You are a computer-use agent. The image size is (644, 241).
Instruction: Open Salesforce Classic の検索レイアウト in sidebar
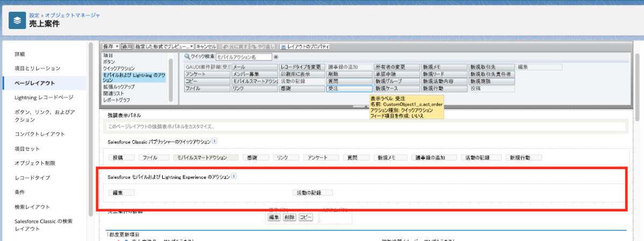45,225
